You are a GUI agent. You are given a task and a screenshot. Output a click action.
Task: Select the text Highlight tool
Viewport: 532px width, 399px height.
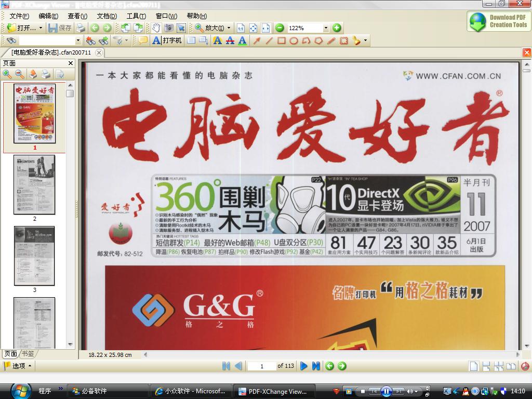click(x=218, y=41)
